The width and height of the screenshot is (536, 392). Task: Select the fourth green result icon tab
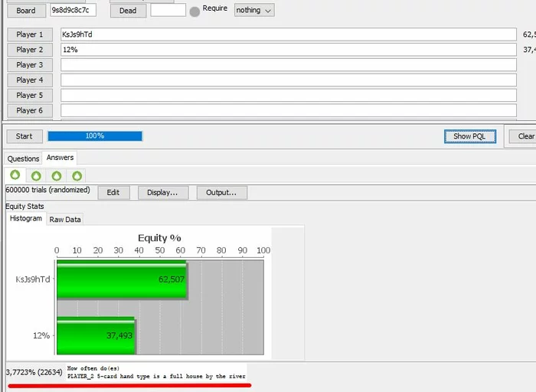[x=77, y=175]
